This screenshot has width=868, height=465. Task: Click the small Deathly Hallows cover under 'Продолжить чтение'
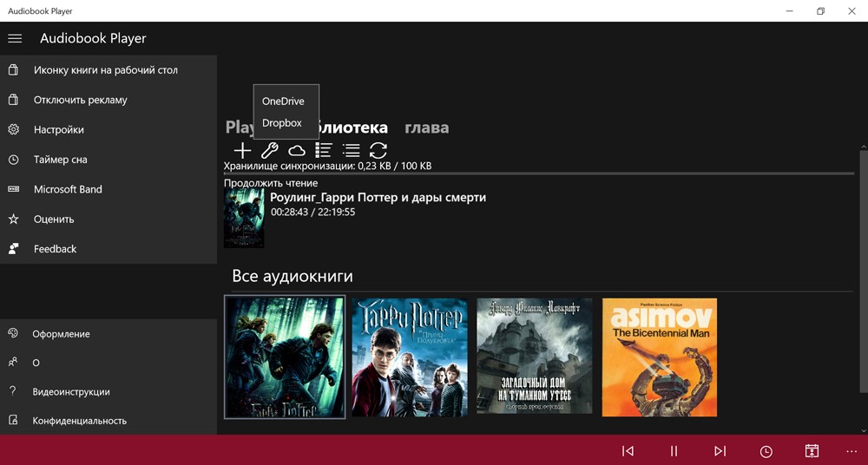pyautogui.click(x=244, y=218)
